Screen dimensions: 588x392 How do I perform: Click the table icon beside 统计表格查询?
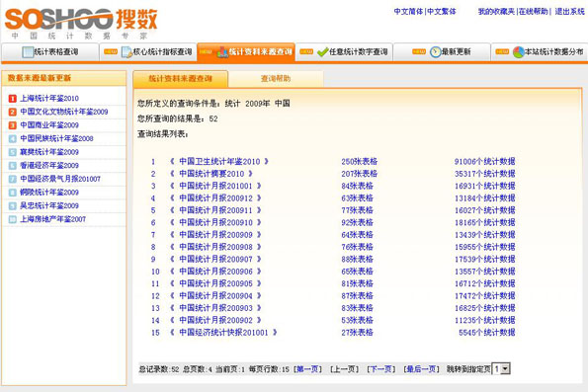click(x=28, y=52)
